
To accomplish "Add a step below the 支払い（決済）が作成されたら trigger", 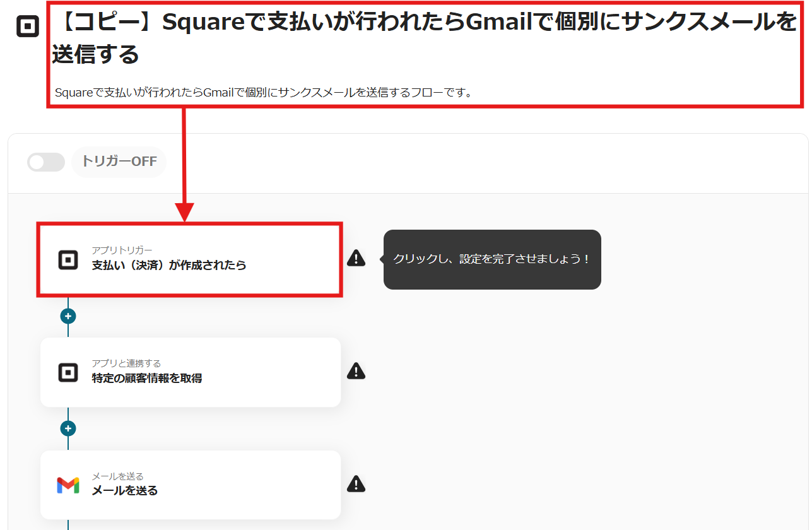I will [68, 316].
